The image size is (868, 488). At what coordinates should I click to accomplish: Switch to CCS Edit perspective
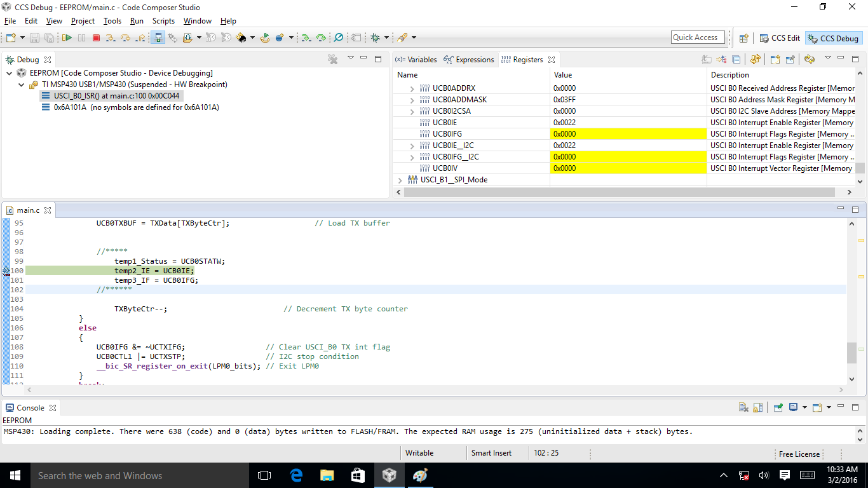point(780,38)
